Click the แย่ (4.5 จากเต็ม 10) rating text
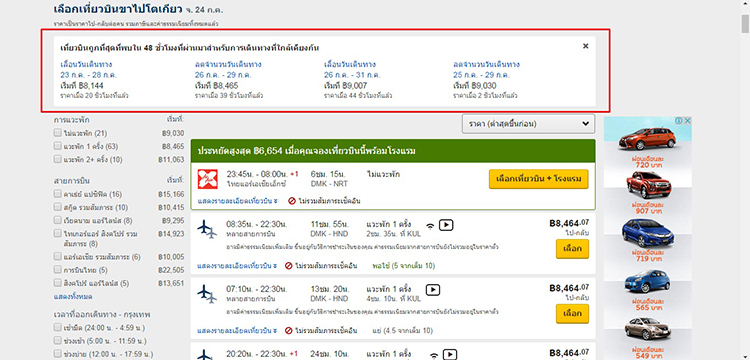 coord(402,330)
